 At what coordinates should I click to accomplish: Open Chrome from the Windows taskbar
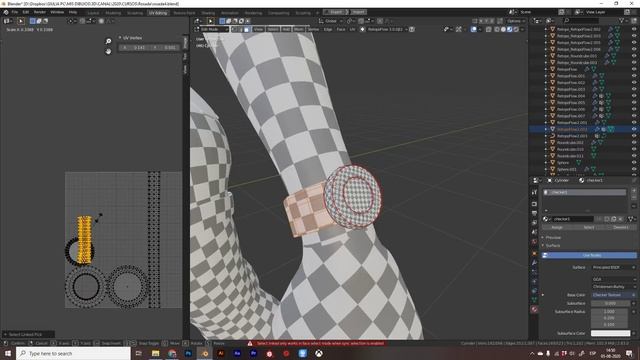(x=172, y=353)
